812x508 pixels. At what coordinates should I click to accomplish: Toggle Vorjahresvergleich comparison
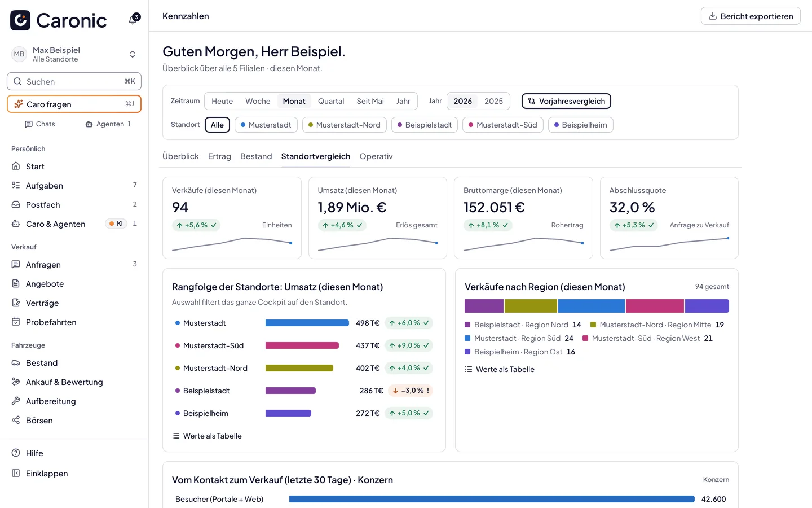coord(566,101)
